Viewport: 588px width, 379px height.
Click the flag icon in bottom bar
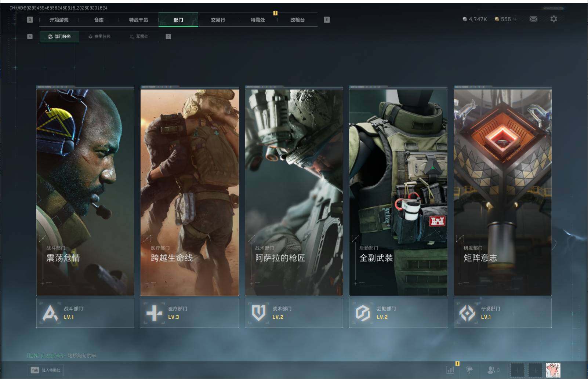click(x=469, y=370)
